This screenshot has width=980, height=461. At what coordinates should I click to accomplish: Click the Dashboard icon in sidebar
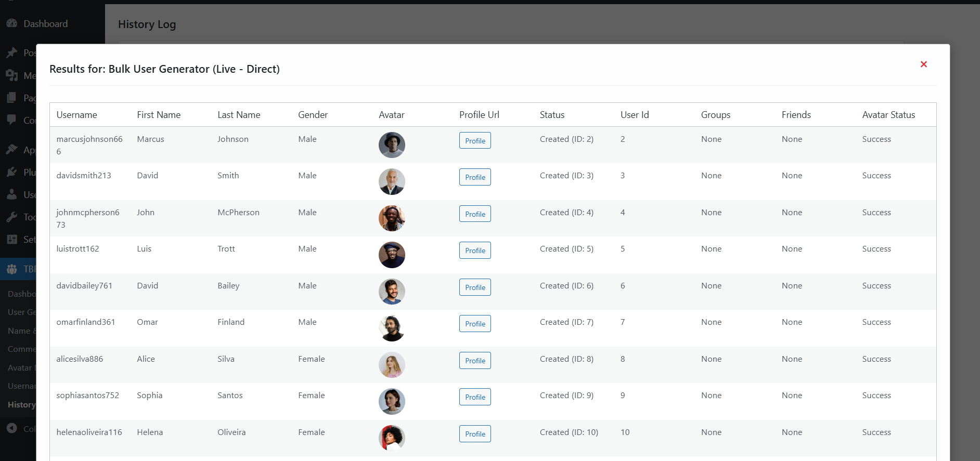click(x=11, y=23)
